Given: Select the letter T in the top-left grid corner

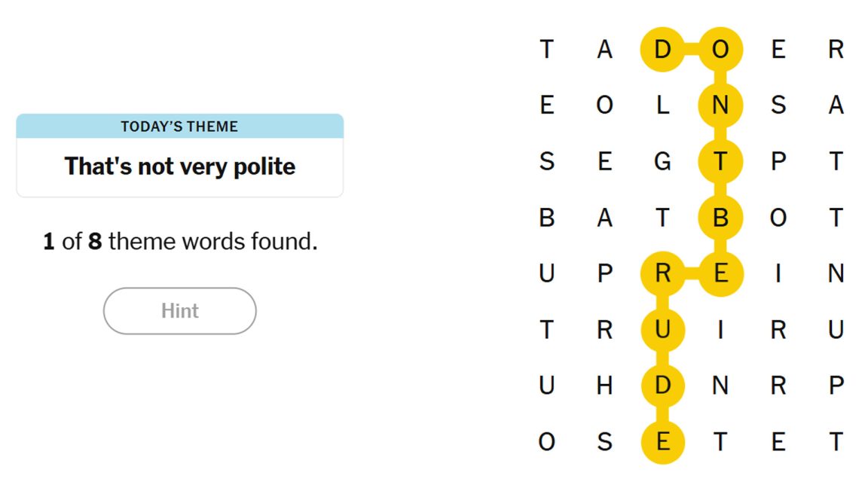Looking at the screenshot, I should (546, 50).
